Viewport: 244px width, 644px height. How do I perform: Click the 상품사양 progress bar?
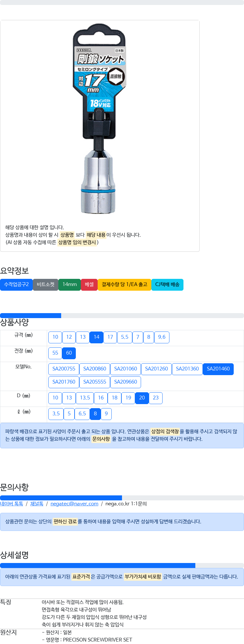(x=122, y=316)
